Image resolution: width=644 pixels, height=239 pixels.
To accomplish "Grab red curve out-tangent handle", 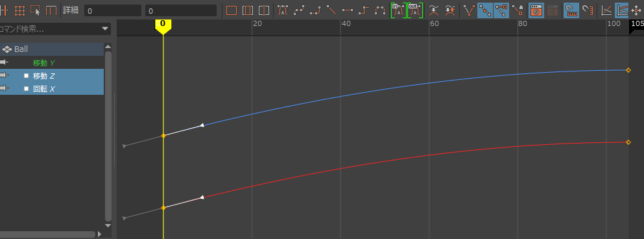I will click(202, 198).
